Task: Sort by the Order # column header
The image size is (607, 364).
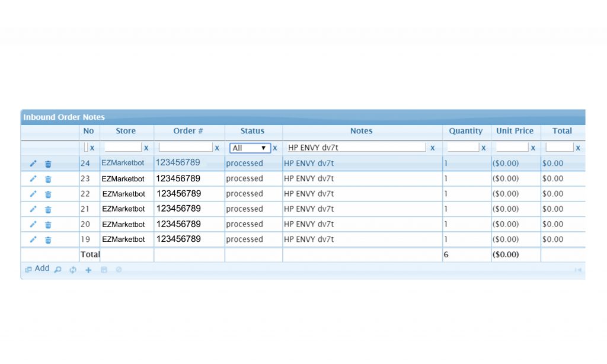Action: click(189, 131)
